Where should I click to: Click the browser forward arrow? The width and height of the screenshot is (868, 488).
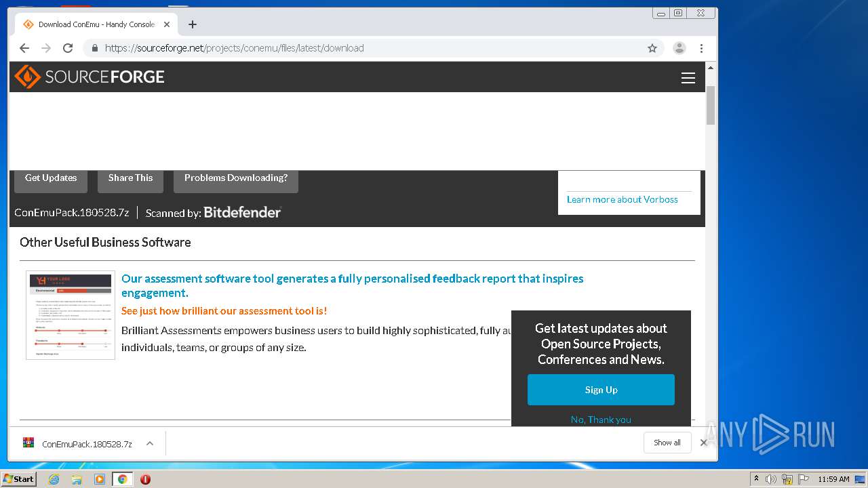click(46, 48)
